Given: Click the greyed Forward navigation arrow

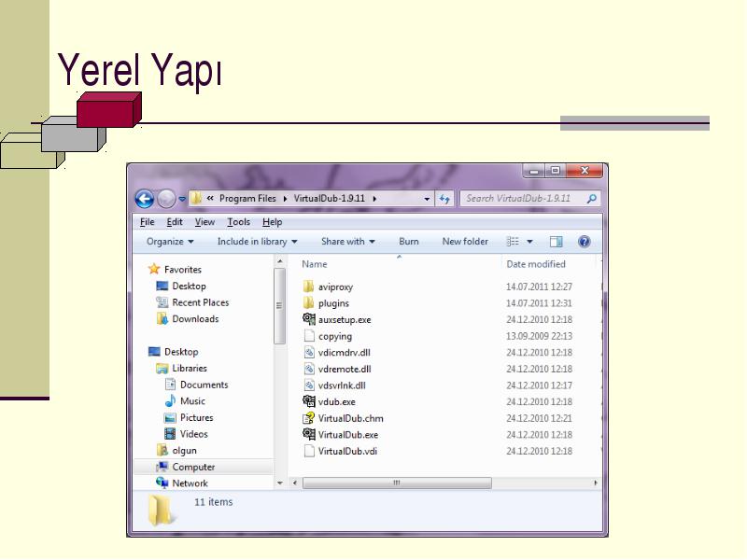Looking at the screenshot, I should (166, 199).
